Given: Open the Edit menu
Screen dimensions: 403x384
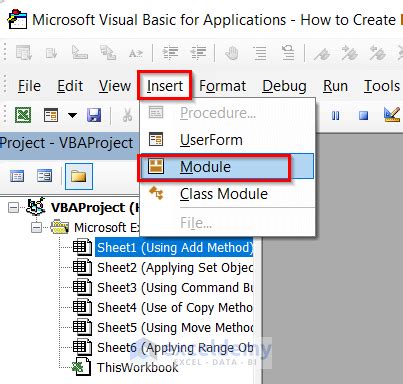Looking at the screenshot, I should [x=70, y=86].
